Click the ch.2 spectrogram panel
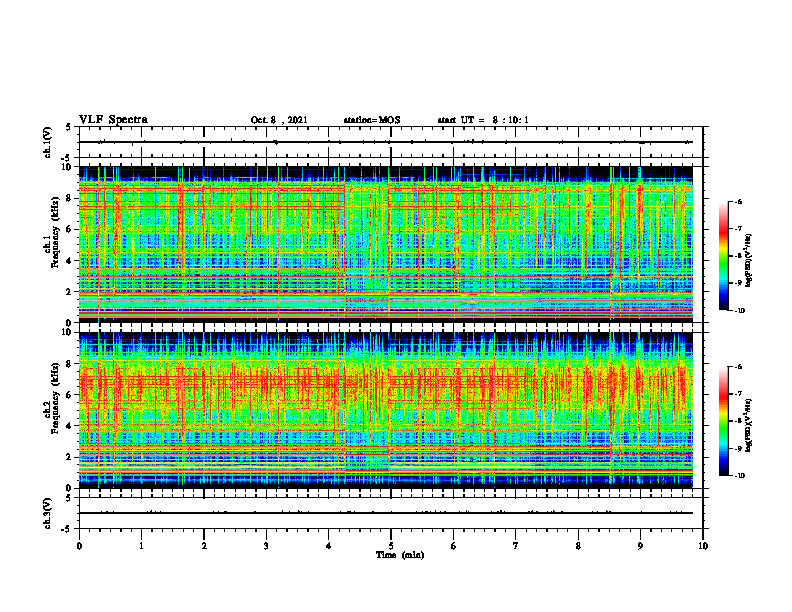Screen dimensions: 792x612 385,410
